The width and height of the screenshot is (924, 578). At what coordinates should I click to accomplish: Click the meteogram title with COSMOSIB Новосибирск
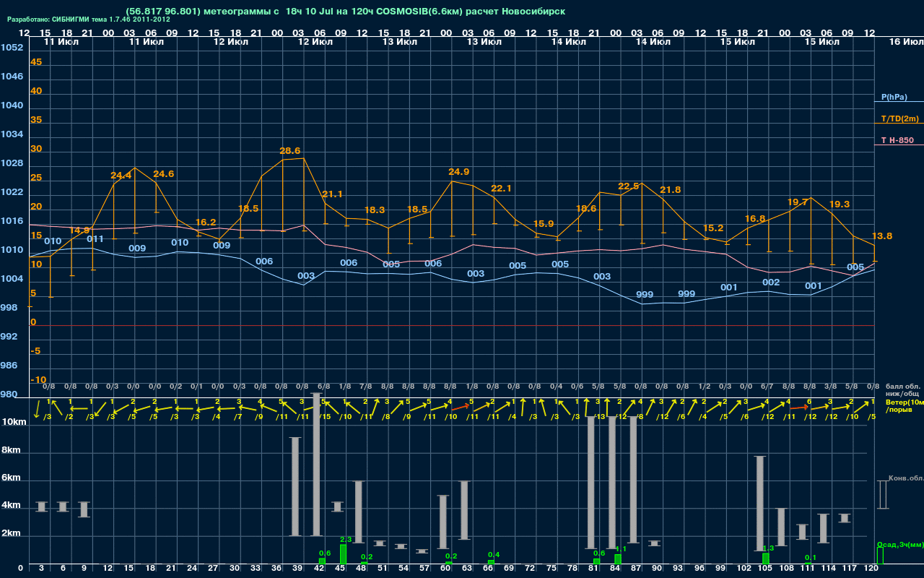[346, 12]
